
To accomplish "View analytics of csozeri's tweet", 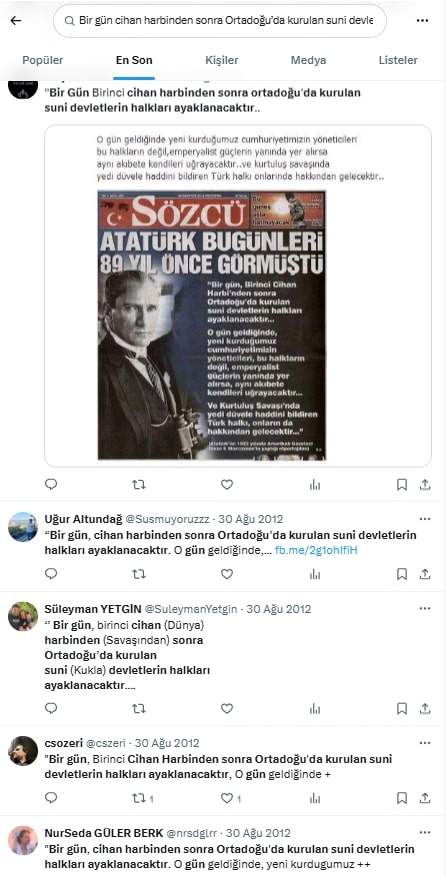I will pyautogui.click(x=315, y=798).
